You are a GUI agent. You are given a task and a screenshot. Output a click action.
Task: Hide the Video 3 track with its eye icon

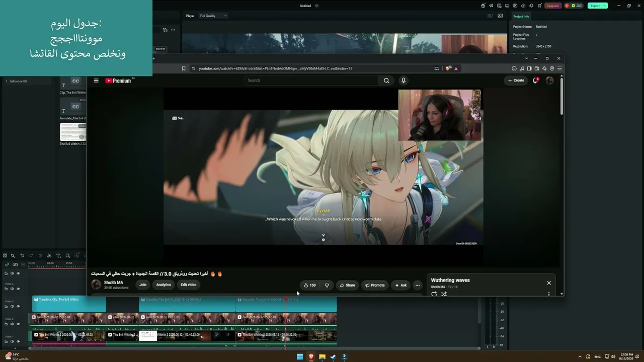(x=18, y=306)
